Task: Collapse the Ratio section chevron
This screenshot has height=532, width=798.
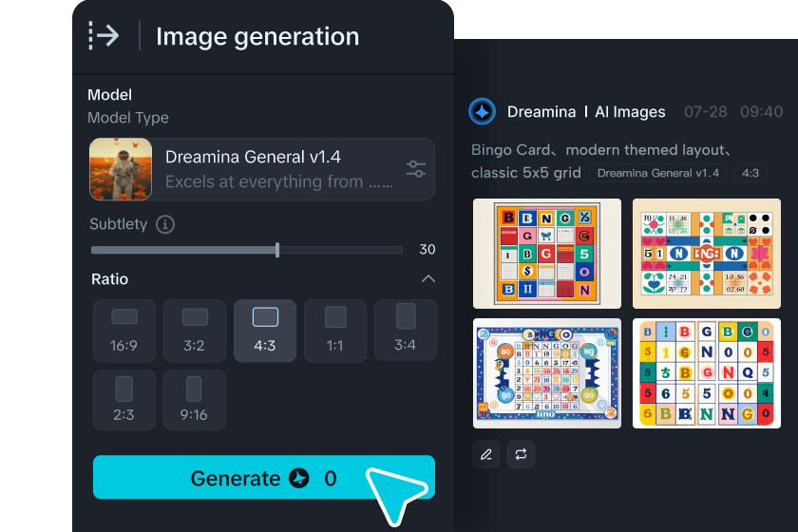Action: tap(428, 278)
